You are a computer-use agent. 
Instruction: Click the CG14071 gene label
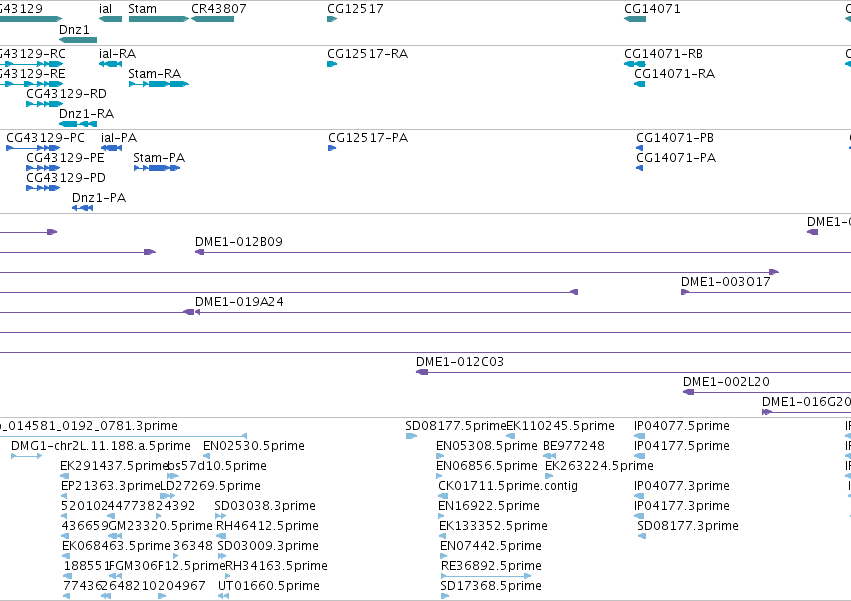point(652,9)
